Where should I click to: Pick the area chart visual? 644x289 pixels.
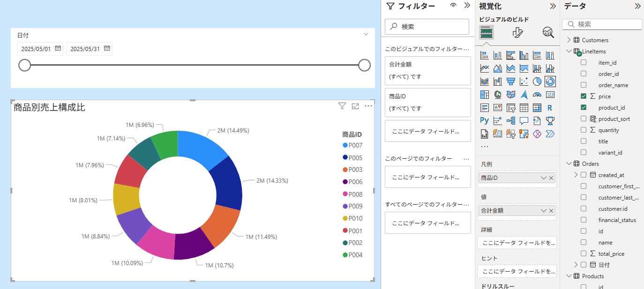click(498, 68)
